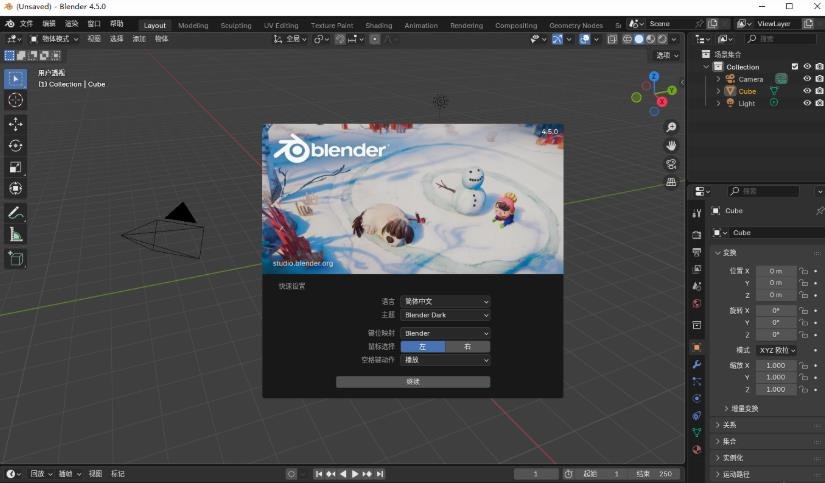This screenshot has height=483, width=825.
Task: Select the Transform tool
Action: click(x=15, y=188)
